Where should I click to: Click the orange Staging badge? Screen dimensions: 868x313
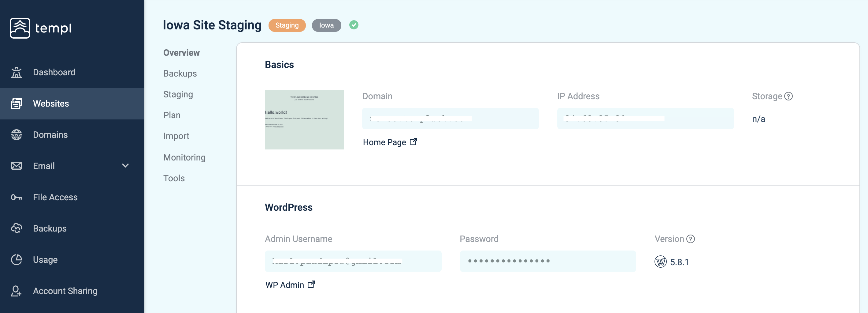coord(287,25)
